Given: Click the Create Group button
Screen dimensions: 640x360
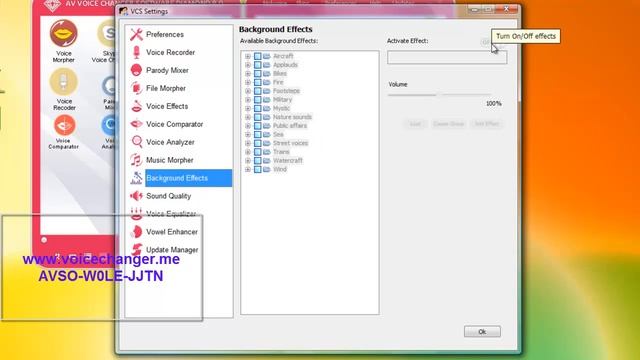Looking at the screenshot, I should point(448,124).
